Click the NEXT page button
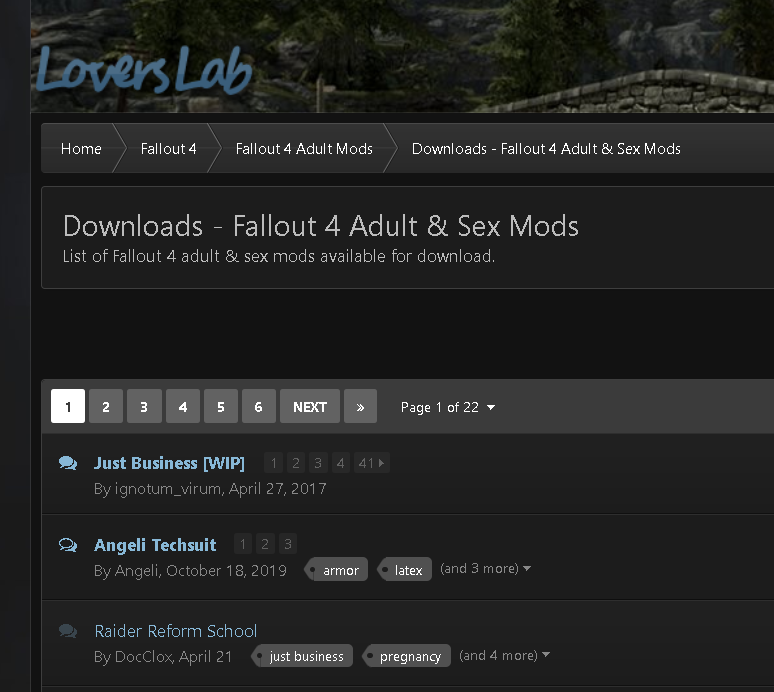The height and width of the screenshot is (692, 774). (x=310, y=406)
